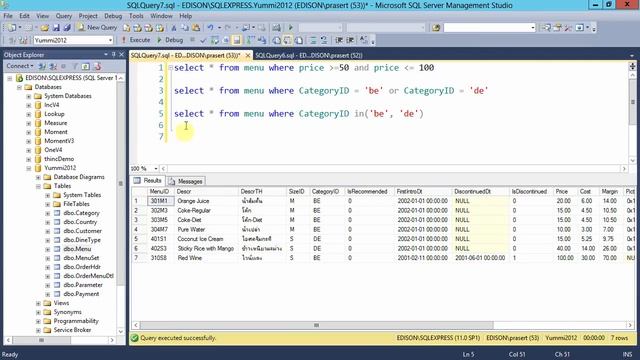
Task: Open the File menu
Action: click(x=8, y=16)
